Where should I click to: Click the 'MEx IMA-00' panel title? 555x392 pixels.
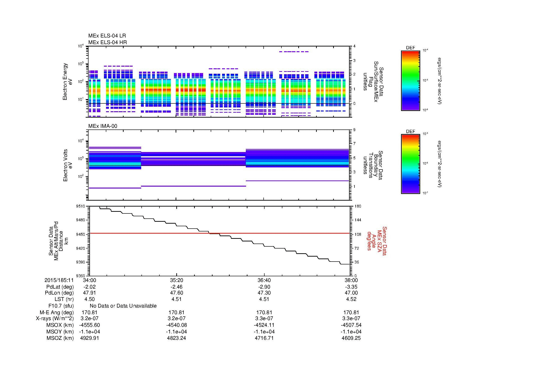pos(103,126)
